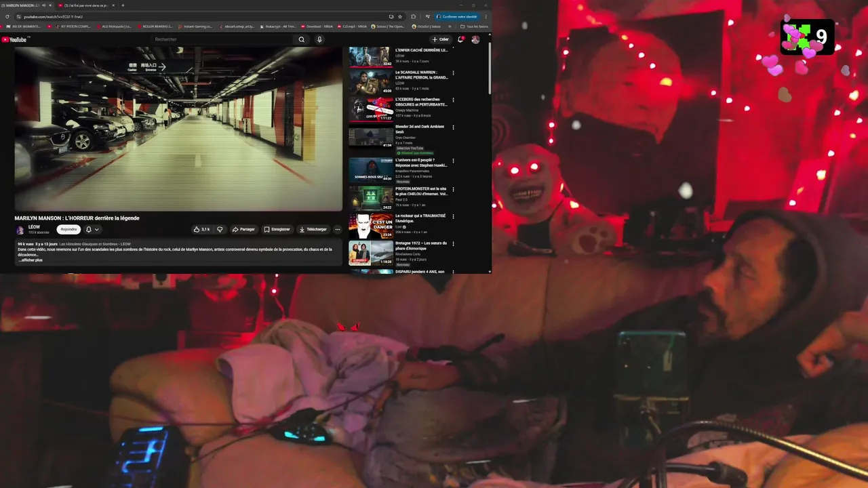
Task: Click Confirmer votre identité button
Action: click(x=457, y=16)
